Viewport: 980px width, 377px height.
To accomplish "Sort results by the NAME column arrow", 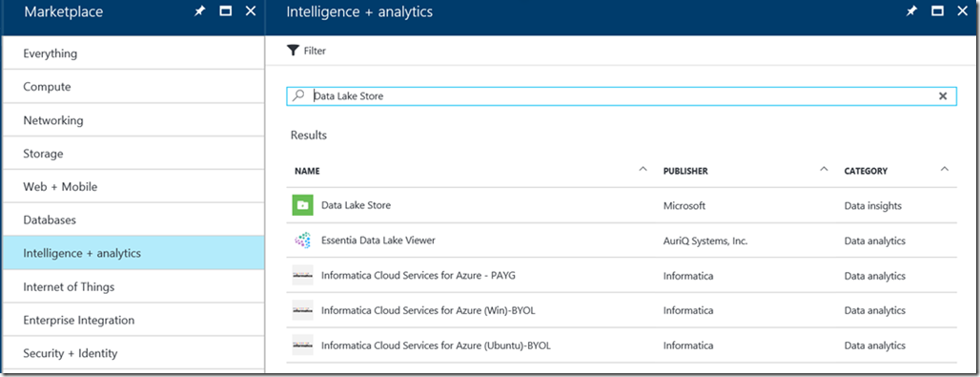I will (643, 169).
